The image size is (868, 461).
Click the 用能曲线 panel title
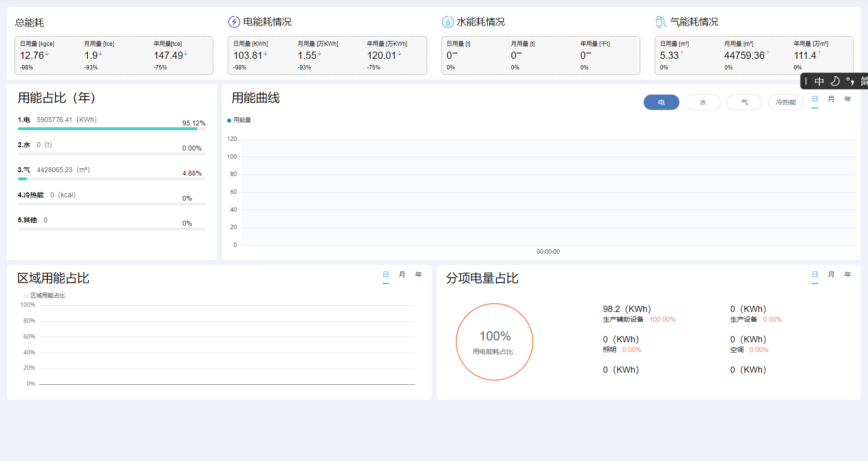pyautogui.click(x=256, y=98)
